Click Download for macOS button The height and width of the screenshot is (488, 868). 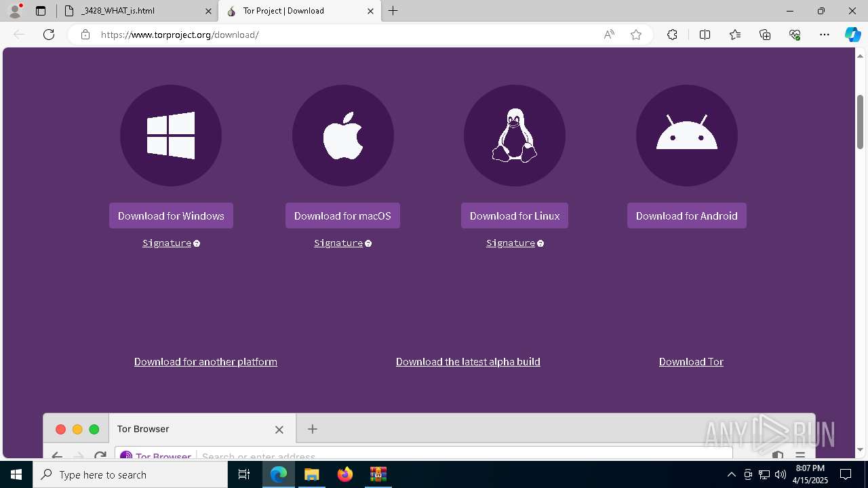coord(342,216)
